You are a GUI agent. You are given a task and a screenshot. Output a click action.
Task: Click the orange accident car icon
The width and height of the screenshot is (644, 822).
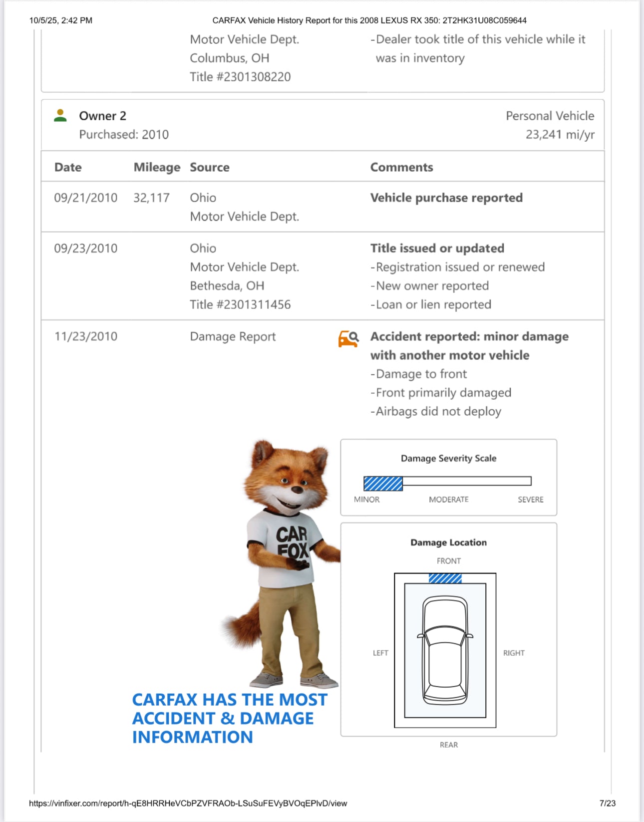point(348,338)
